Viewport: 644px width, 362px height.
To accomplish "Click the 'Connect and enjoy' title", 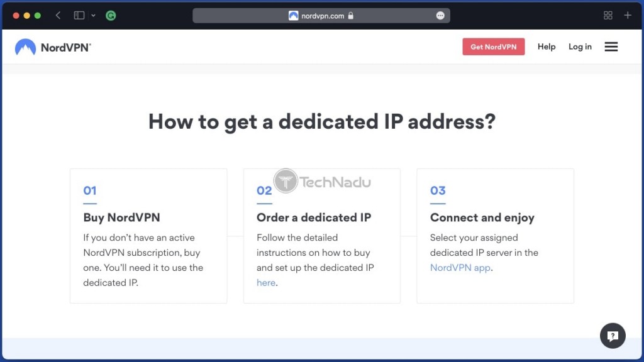I will 482,217.
